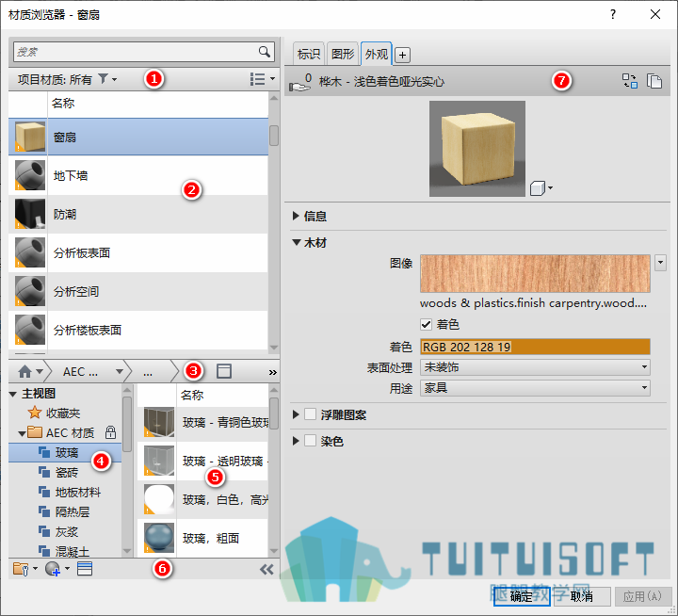
Task: Click the 确定 button
Action: [x=522, y=596]
